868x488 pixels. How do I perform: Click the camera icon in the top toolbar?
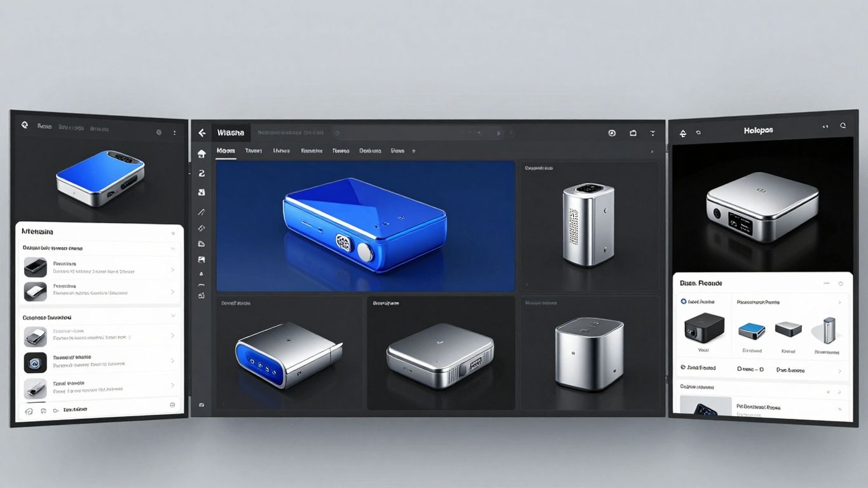(x=633, y=133)
